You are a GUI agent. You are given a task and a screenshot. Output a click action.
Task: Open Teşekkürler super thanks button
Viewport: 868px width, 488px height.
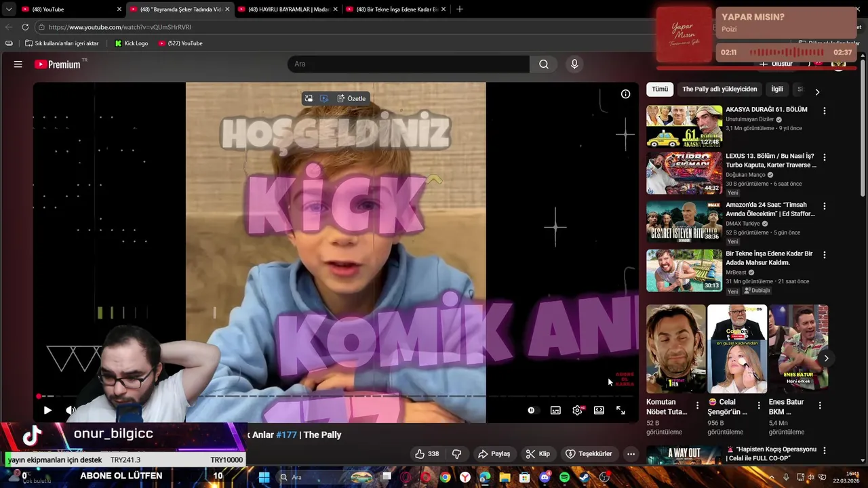pos(589,454)
